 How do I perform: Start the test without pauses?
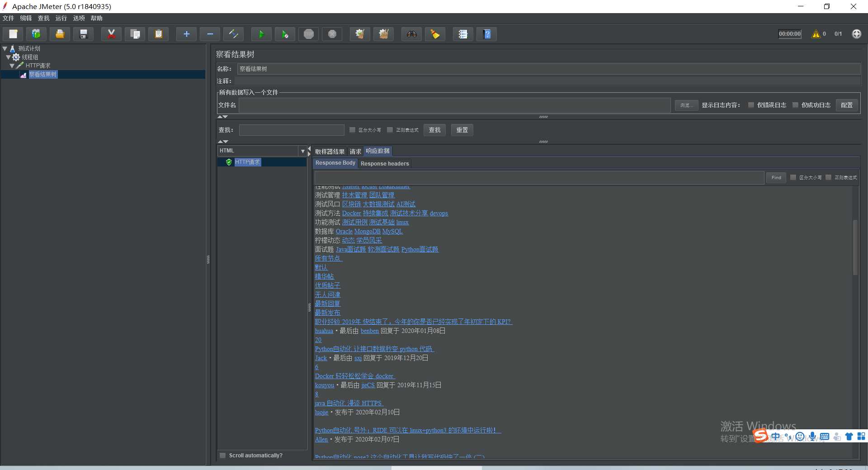(x=285, y=34)
